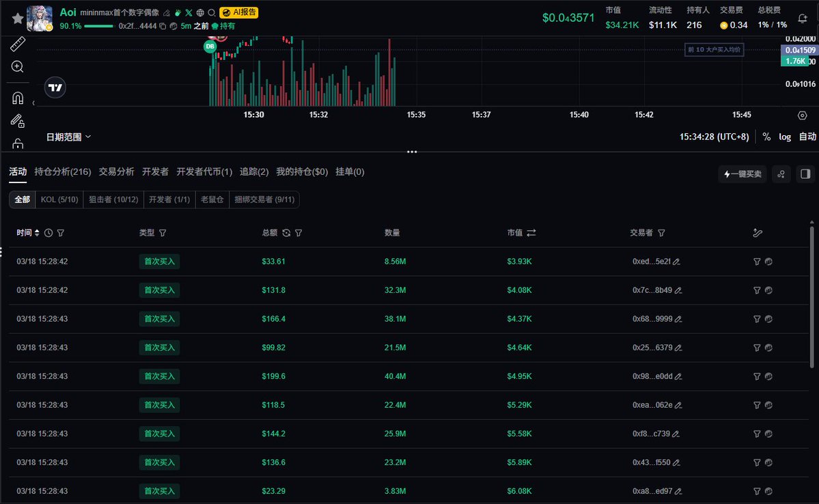Toggle clock time format in 时间 header
The image size is (819, 504).
click(x=48, y=233)
